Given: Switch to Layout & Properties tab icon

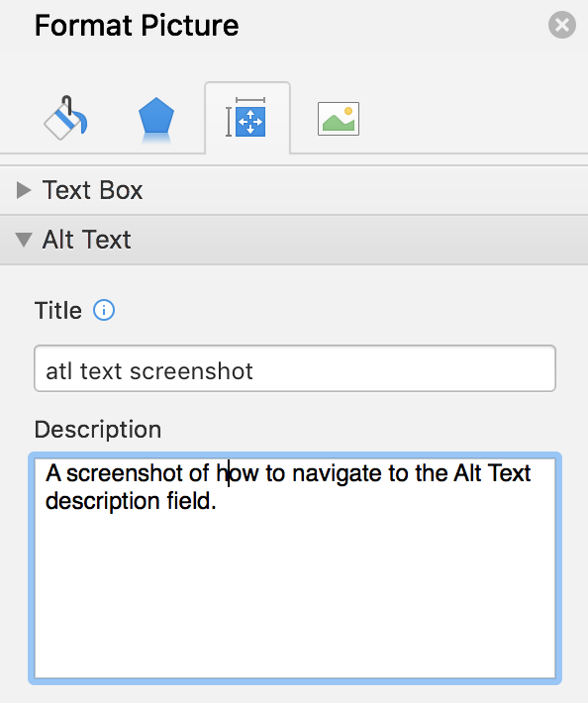Looking at the screenshot, I should pyautogui.click(x=246, y=118).
